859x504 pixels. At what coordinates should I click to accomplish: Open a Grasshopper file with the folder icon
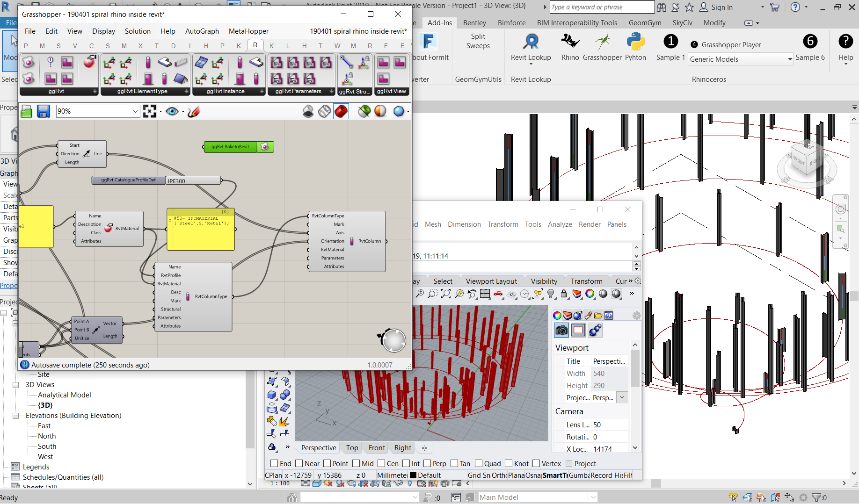click(x=26, y=111)
